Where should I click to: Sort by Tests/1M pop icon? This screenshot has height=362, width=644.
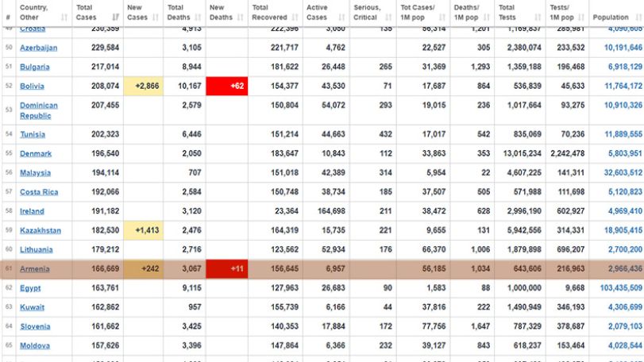tap(581, 17)
